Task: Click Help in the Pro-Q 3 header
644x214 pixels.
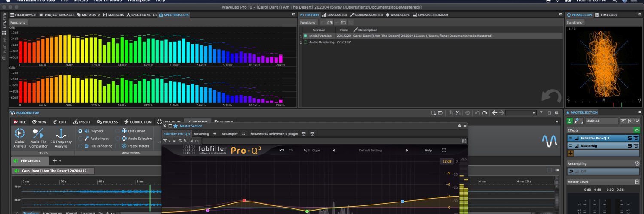Action: pos(428,151)
